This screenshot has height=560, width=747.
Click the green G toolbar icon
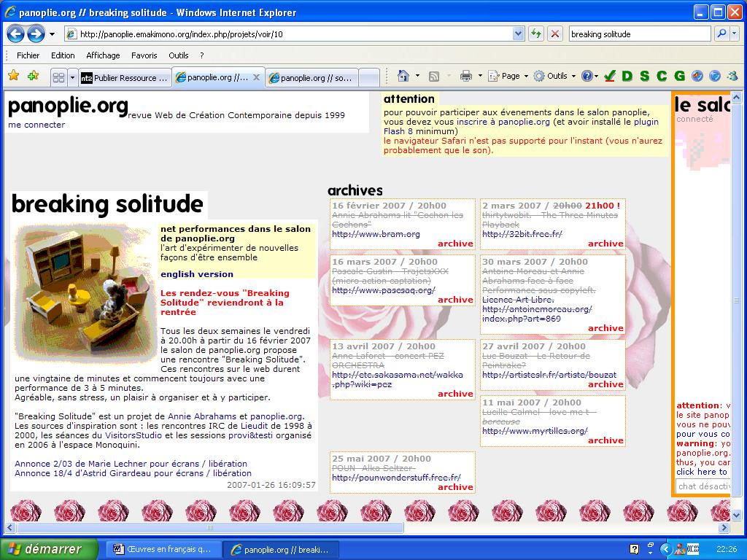[679, 76]
